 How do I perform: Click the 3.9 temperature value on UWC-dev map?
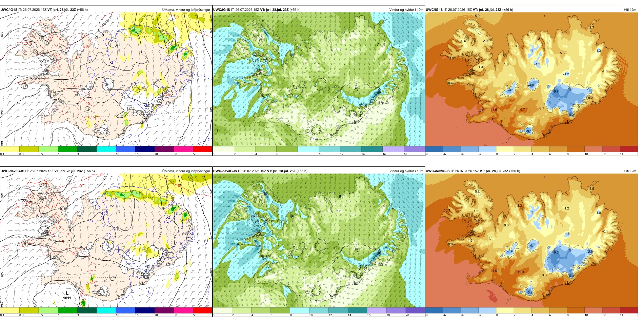pyautogui.click(x=592, y=189)
